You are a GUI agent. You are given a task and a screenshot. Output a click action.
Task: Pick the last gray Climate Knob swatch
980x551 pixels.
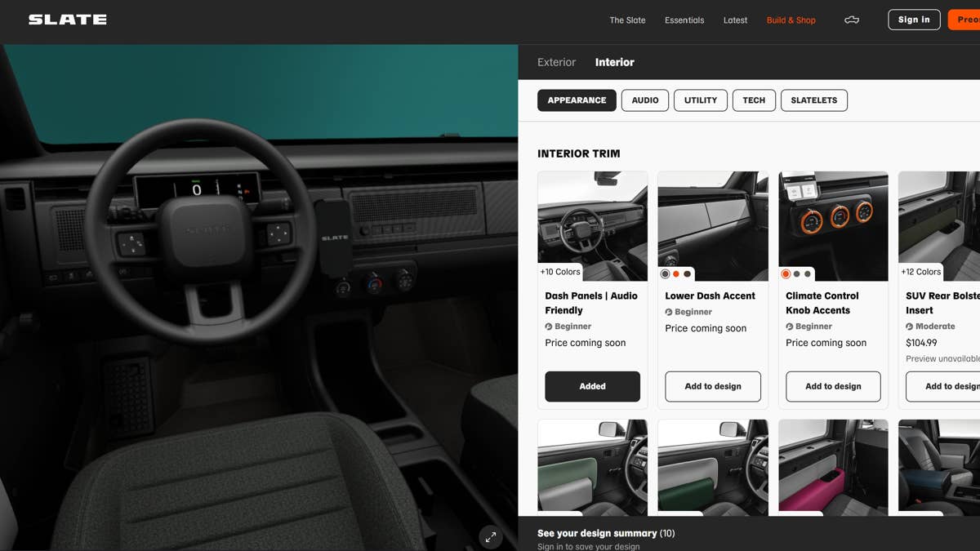[808, 274]
